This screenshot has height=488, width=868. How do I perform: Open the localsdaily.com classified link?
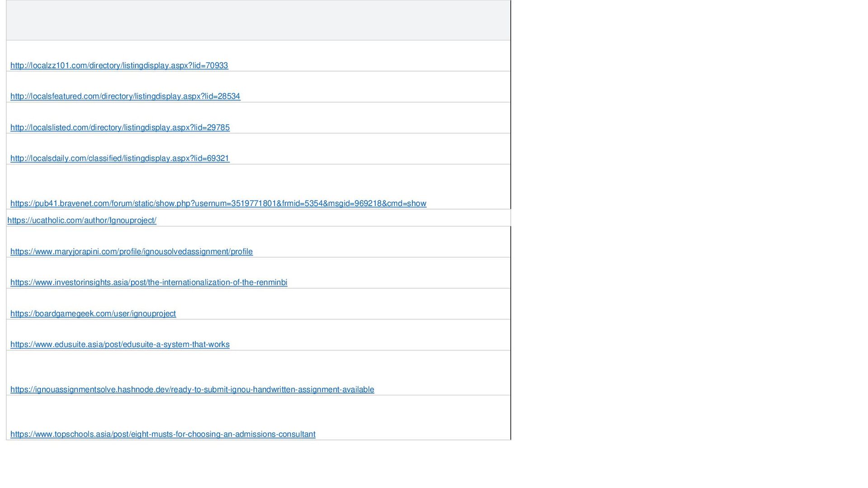click(120, 158)
